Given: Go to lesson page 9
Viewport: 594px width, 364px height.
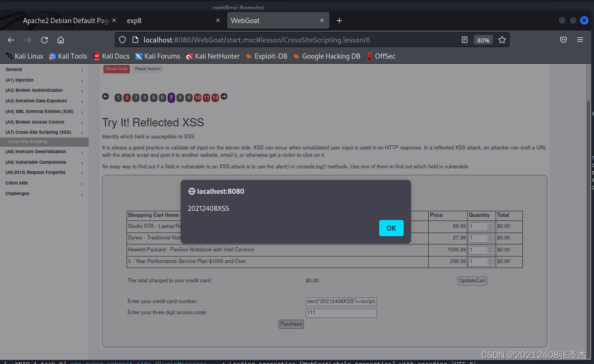Looking at the screenshot, I should click(189, 97).
